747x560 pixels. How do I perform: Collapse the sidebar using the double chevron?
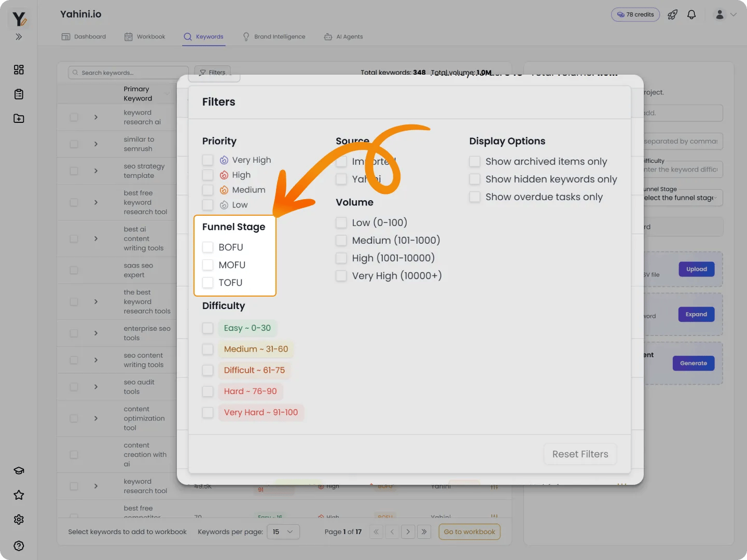[x=19, y=37]
